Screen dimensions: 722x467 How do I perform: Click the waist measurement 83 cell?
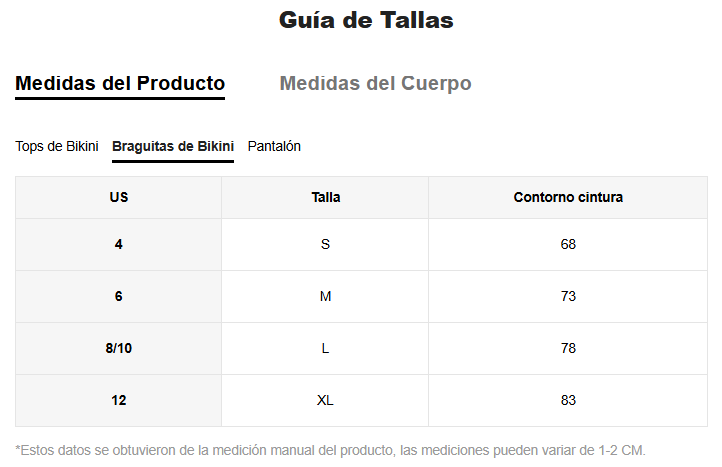coord(568,400)
